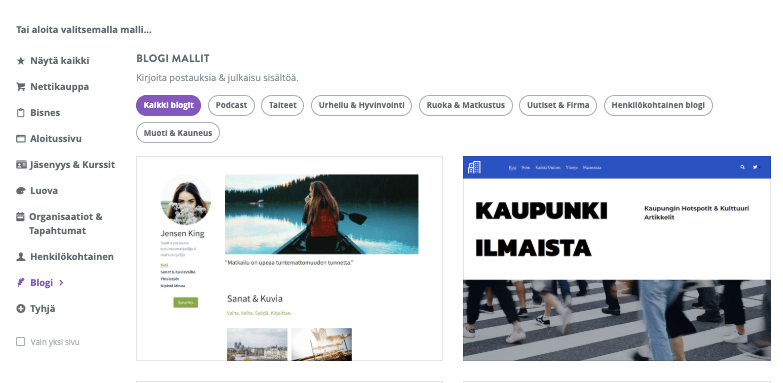Expand the Blogi category chevron

[x=61, y=283]
